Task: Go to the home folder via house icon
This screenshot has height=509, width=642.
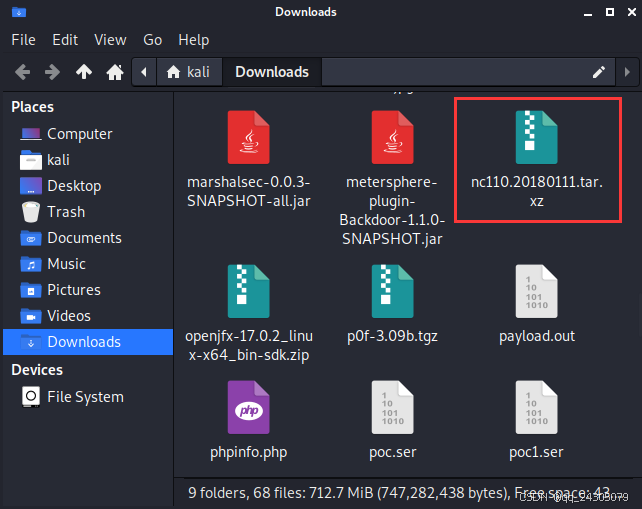Action: coord(115,72)
